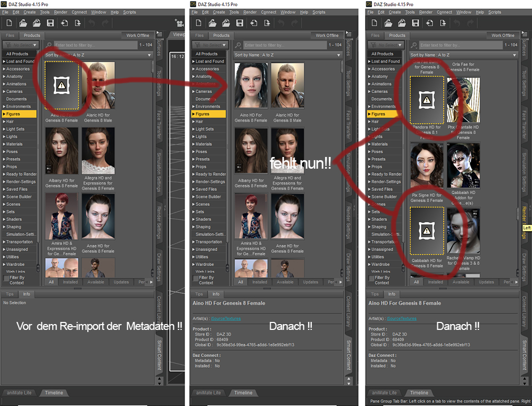Select Figures category in left window
This screenshot has width=532, height=406.
coord(19,114)
